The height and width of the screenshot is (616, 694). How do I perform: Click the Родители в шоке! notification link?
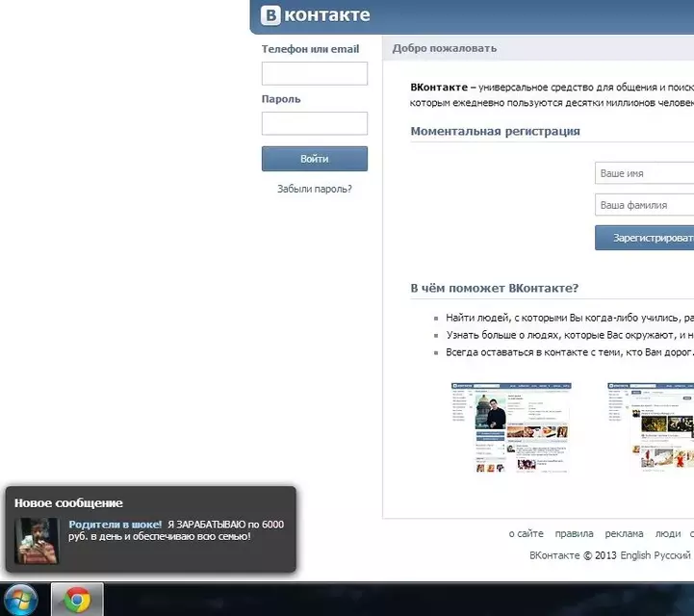coord(116,525)
